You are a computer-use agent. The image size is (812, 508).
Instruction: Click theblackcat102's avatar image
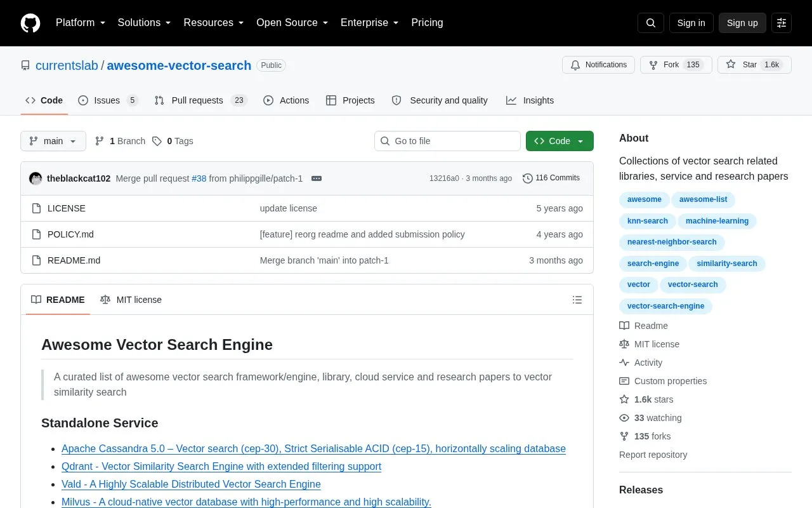pos(36,178)
